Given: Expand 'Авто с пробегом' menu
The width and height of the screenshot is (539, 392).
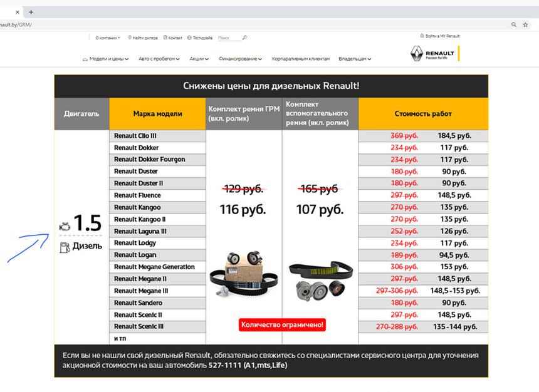Looking at the screenshot, I should pos(159,59).
